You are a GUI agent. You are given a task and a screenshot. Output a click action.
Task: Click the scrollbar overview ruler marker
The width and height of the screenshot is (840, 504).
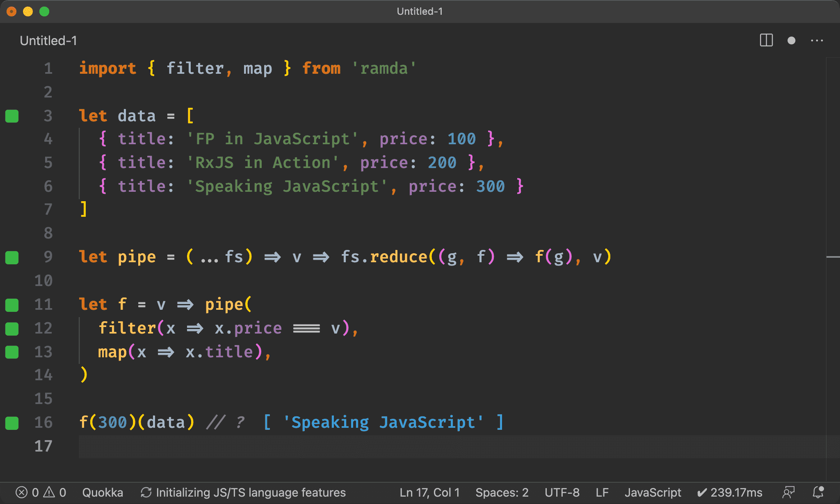(x=833, y=257)
